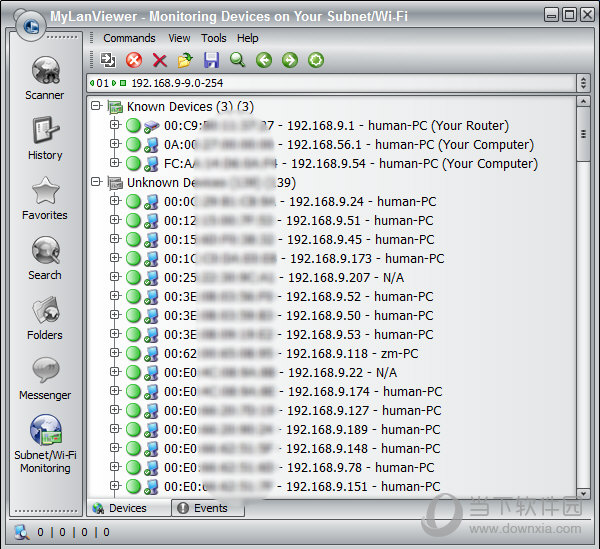The height and width of the screenshot is (549, 600).
Task: Open the Help menu
Action: tap(248, 38)
